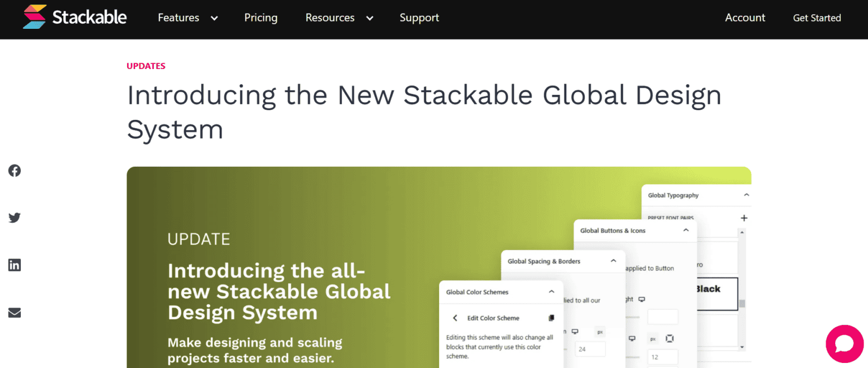Share the post on LinkedIn
The image size is (868, 368).
point(14,265)
